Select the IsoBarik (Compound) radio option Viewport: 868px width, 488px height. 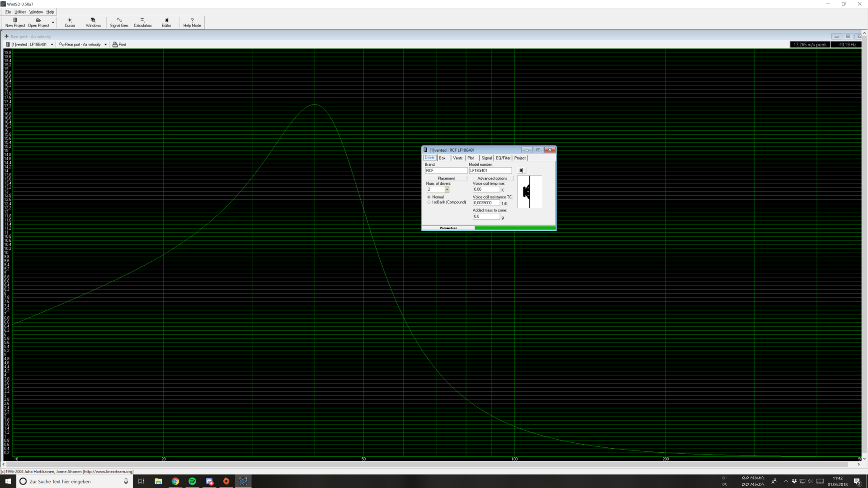[x=429, y=202]
